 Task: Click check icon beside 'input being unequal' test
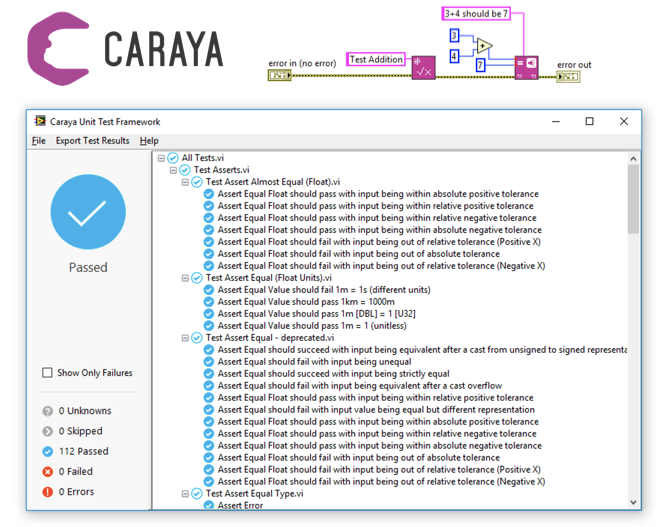coord(209,362)
